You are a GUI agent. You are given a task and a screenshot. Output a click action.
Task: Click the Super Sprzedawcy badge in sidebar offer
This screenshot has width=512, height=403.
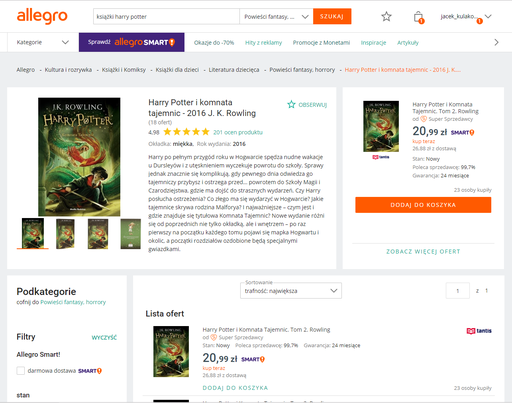pos(447,119)
